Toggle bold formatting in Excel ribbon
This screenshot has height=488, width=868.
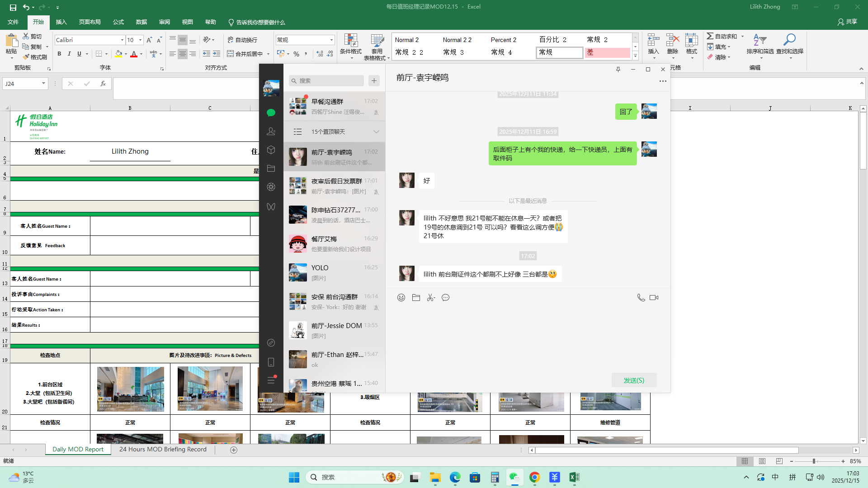click(59, 54)
